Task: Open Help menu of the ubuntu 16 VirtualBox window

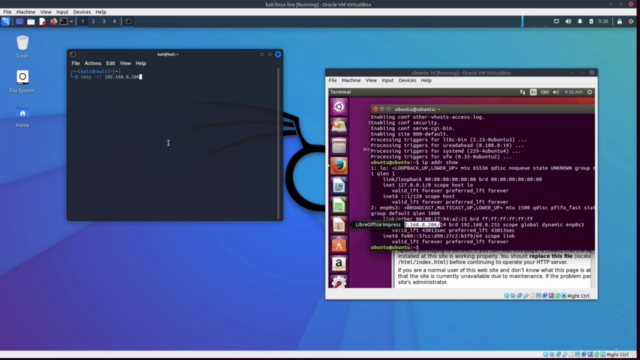Action: pos(426,80)
